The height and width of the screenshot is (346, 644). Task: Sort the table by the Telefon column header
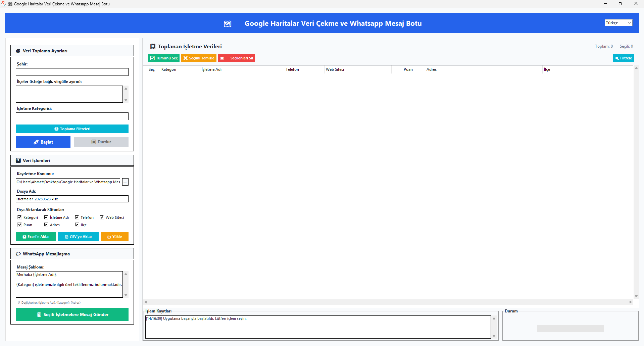click(x=292, y=69)
